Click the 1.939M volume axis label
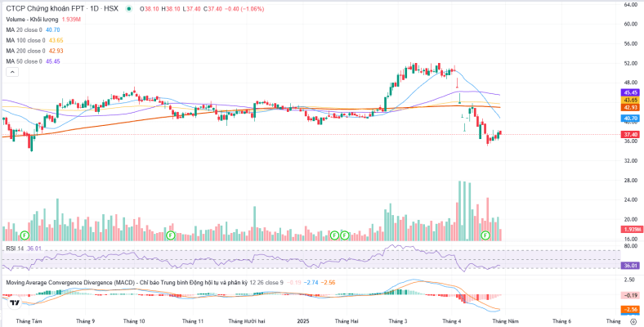Screen dimensions: 644x327 click(630, 229)
